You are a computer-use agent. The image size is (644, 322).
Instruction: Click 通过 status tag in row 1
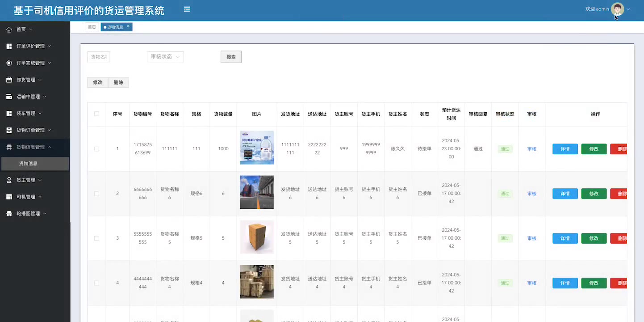click(505, 149)
